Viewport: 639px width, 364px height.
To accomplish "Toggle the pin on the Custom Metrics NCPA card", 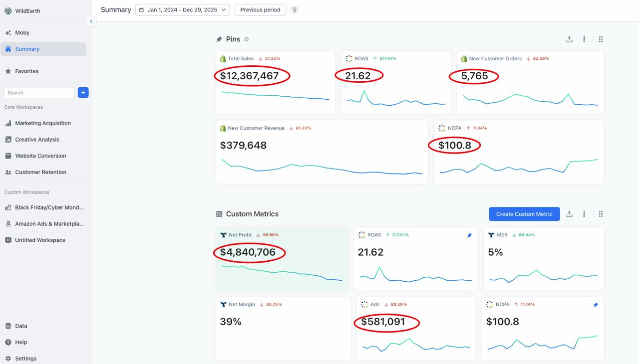I will [596, 305].
